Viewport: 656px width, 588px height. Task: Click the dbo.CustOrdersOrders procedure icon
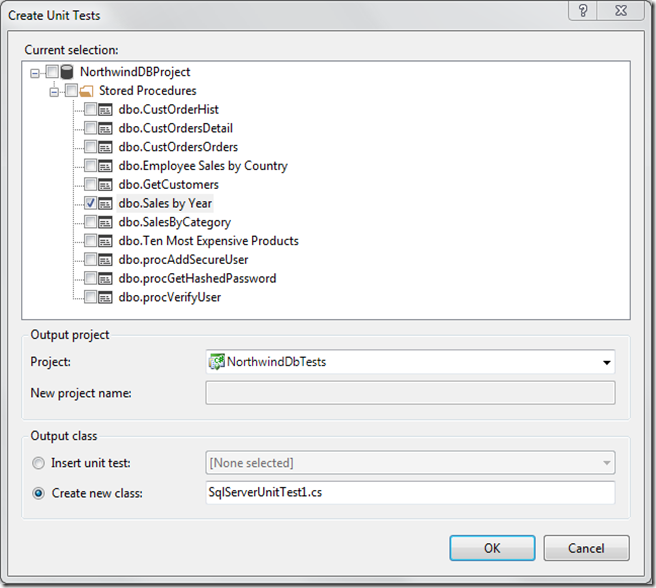105,147
